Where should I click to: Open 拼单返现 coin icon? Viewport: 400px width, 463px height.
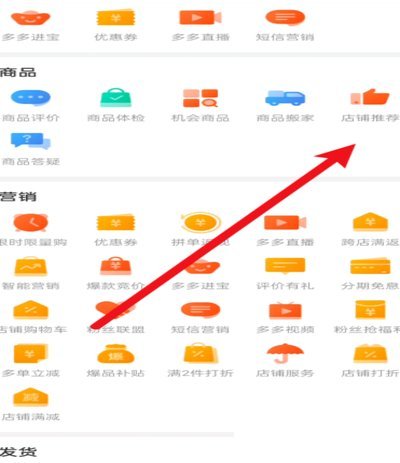[200, 222]
